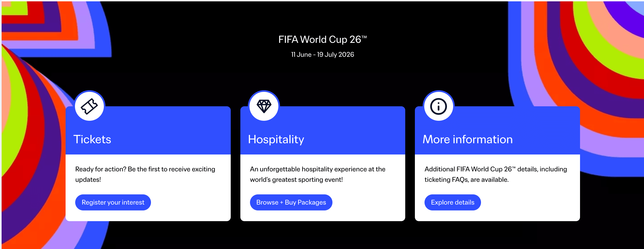The width and height of the screenshot is (644, 249).
Task: Open the circular icon atop the Tickets panel
Action: click(x=90, y=106)
